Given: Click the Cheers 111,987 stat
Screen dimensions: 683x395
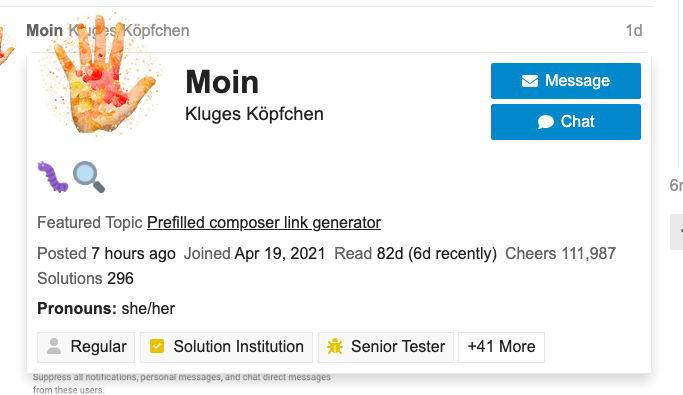Looking at the screenshot, I should tap(560, 253).
